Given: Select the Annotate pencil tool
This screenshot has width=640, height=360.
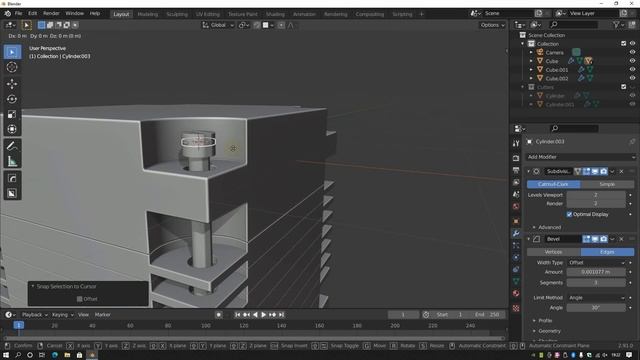Looking at the screenshot, I should (12, 146).
